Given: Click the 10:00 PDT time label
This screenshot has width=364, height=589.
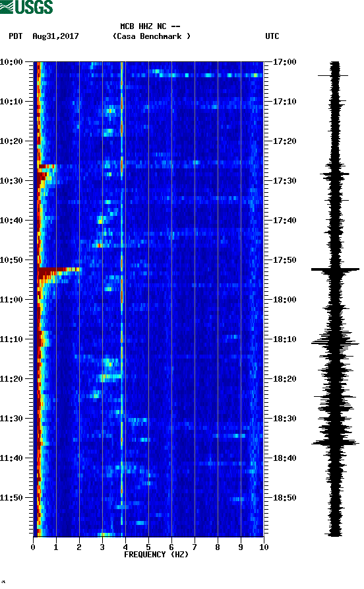Looking at the screenshot, I should click(x=11, y=62).
